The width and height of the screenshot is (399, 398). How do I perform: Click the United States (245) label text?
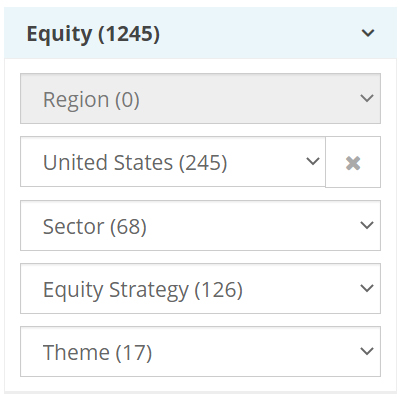point(135,163)
